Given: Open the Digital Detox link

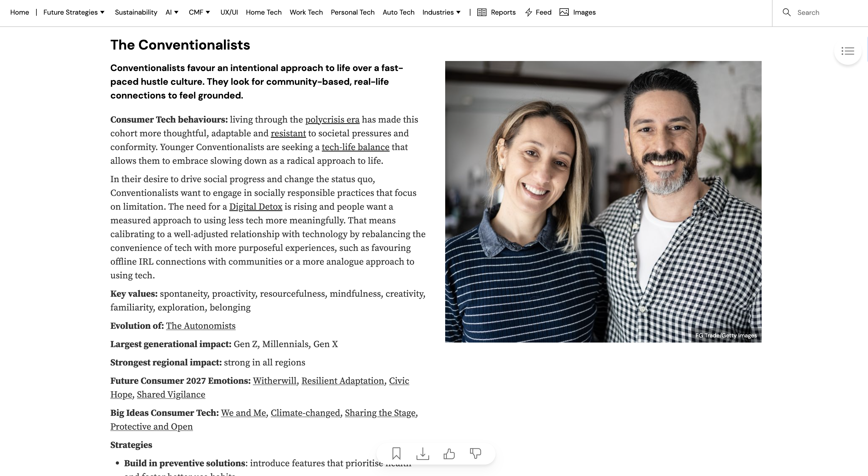Looking at the screenshot, I should [x=256, y=206].
